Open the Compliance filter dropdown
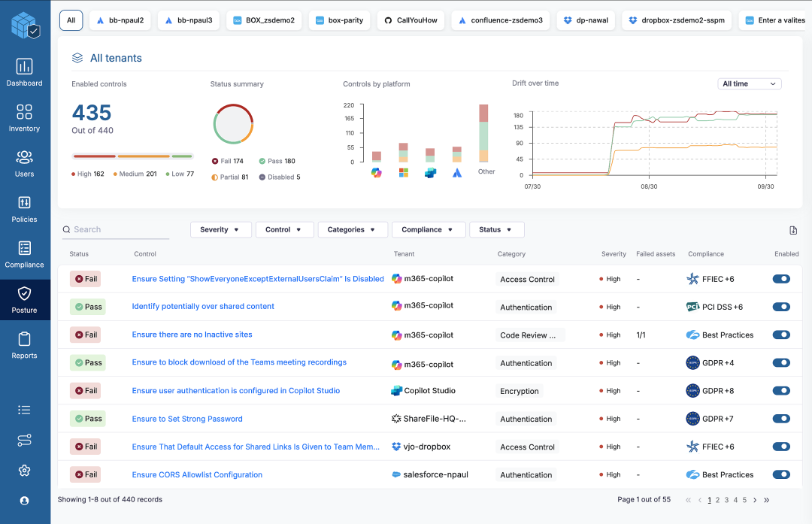The image size is (812, 524). (x=428, y=230)
